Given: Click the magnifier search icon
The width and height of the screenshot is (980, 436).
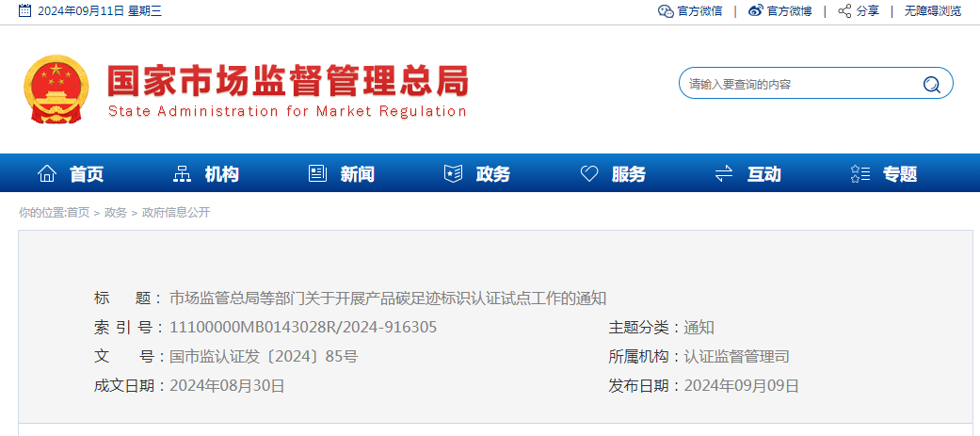Looking at the screenshot, I should (931, 84).
